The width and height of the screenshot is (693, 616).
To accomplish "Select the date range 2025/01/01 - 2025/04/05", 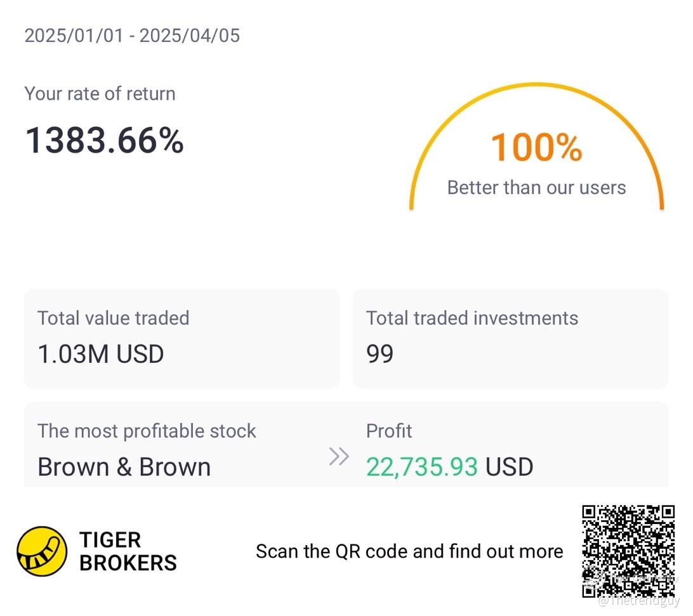I will pos(132,36).
